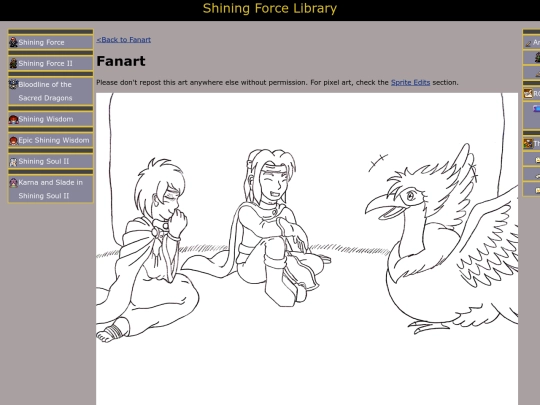This screenshot has height=405, width=540.
Task: Click the line-art fanart drawing
Action: tap(307, 249)
